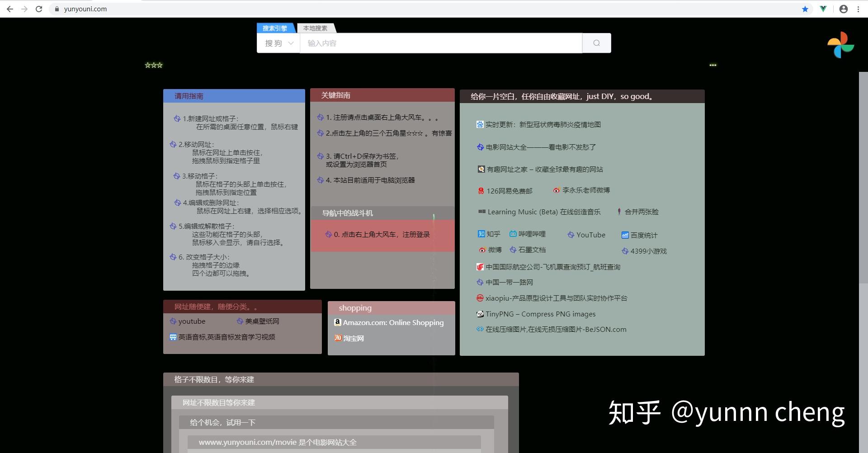Open 126网易免费邮 link
This screenshot has height=453, width=868.
click(505, 191)
